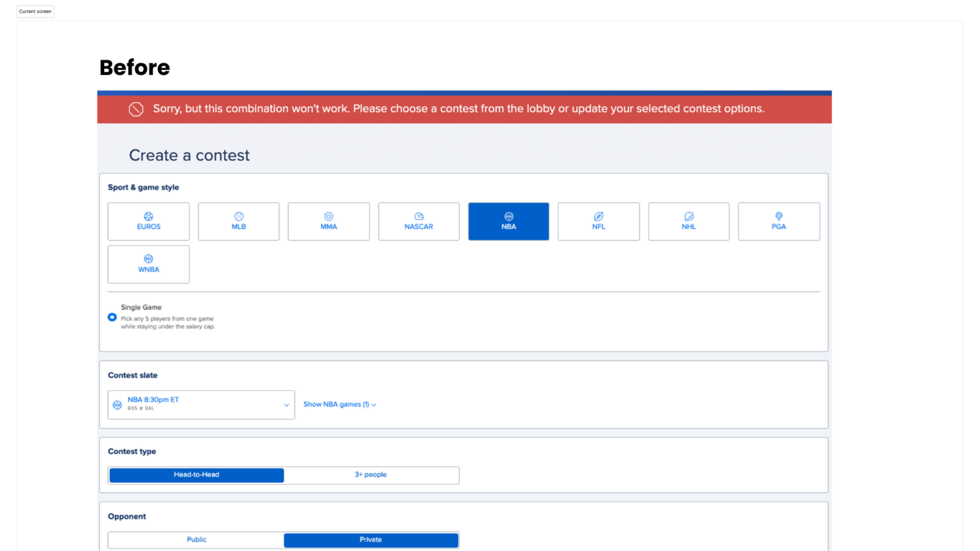
Task: Click the Single Game description text
Action: (168, 323)
